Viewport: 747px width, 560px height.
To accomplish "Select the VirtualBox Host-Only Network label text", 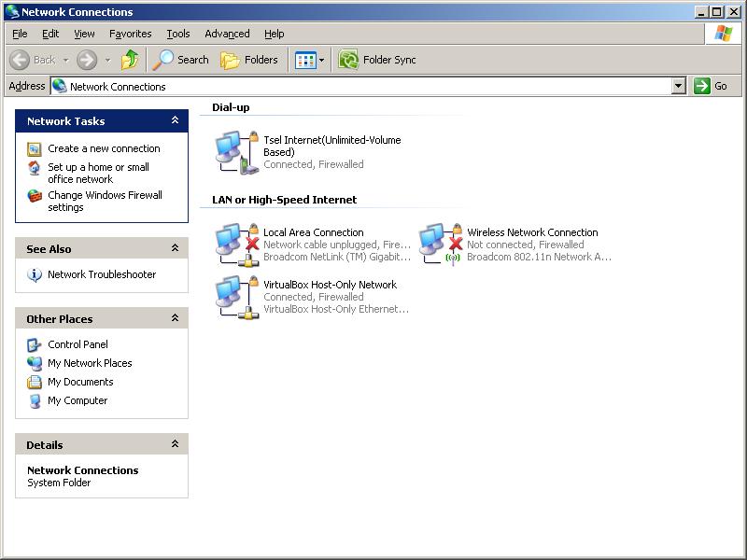I will [331, 285].
